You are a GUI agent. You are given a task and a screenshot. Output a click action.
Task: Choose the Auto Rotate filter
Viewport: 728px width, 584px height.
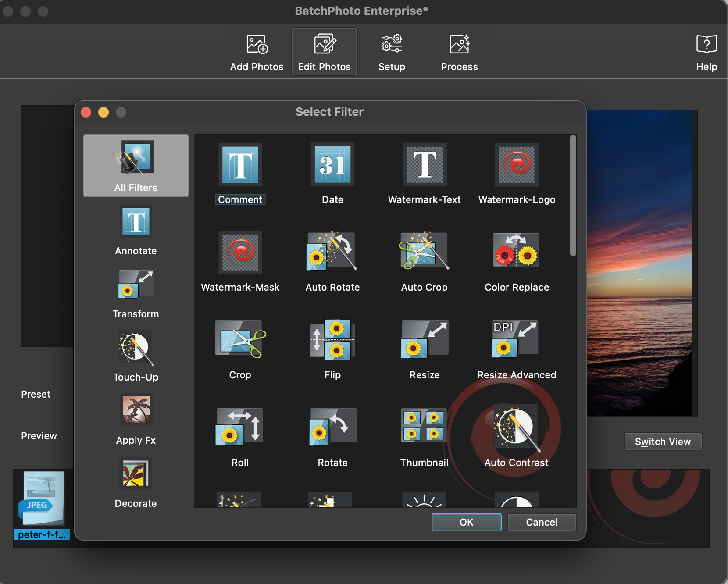[332, 252]
